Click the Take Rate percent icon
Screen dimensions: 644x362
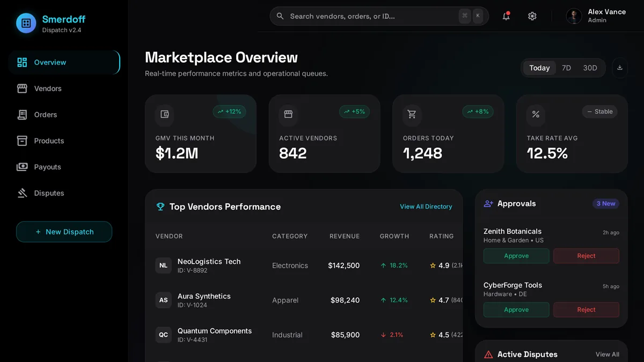tap(536, 114)
